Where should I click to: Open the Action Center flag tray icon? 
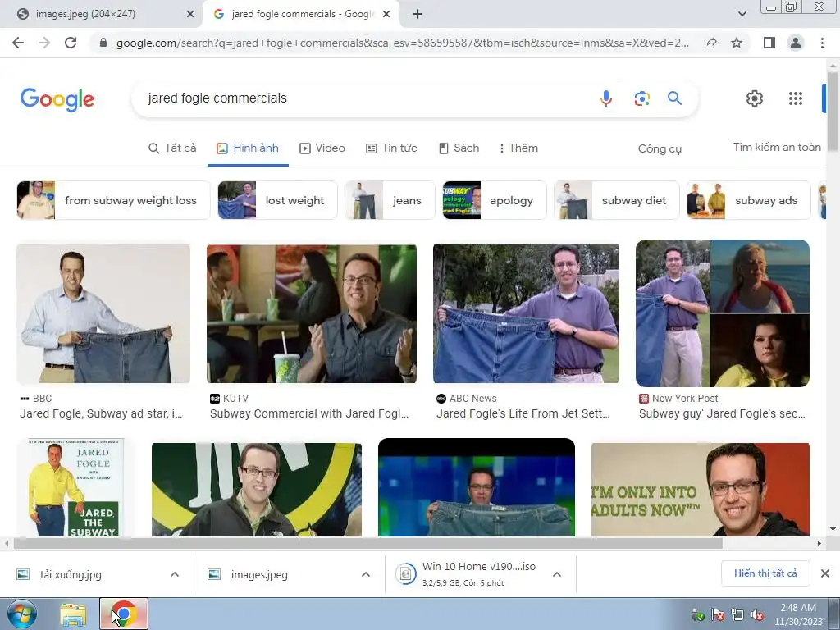tap(717, 615)
